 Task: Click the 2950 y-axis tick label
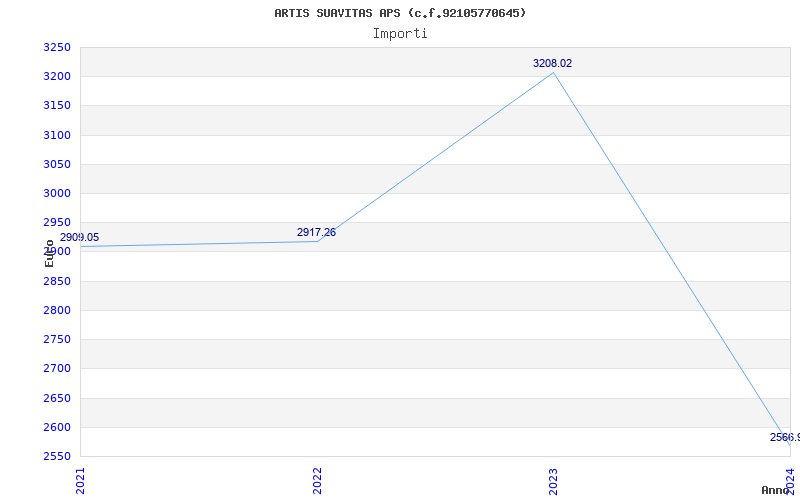tap(56, 222)
